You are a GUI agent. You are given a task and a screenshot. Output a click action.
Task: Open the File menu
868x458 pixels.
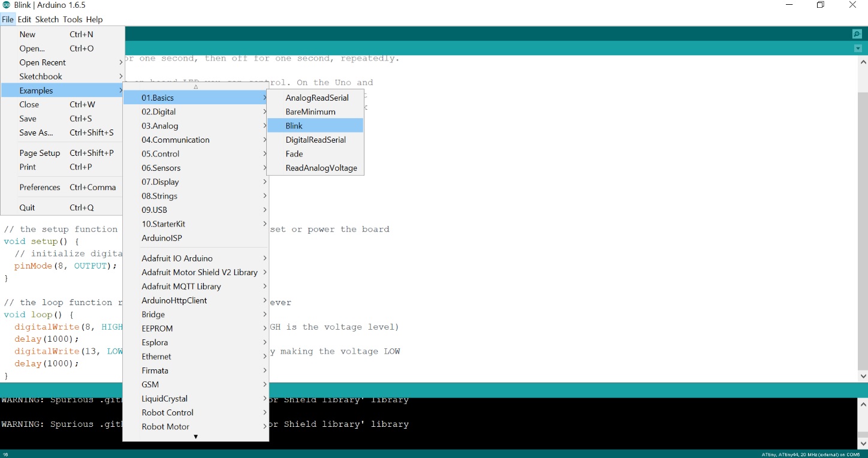[8, 19]
